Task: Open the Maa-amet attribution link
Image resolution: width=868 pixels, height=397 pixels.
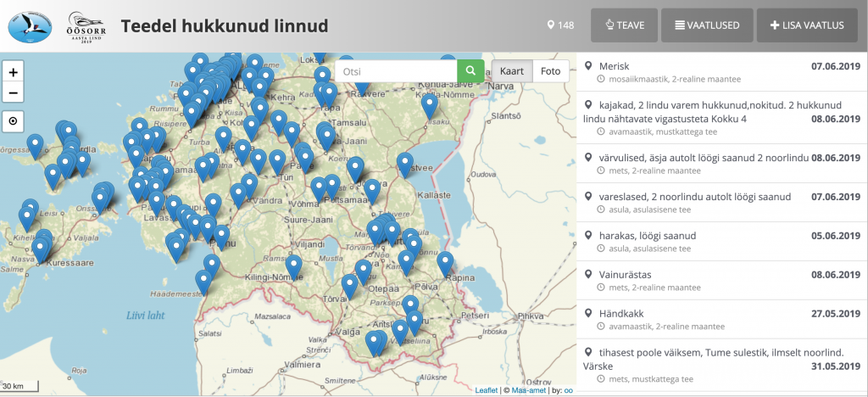Action: point(526,390)
